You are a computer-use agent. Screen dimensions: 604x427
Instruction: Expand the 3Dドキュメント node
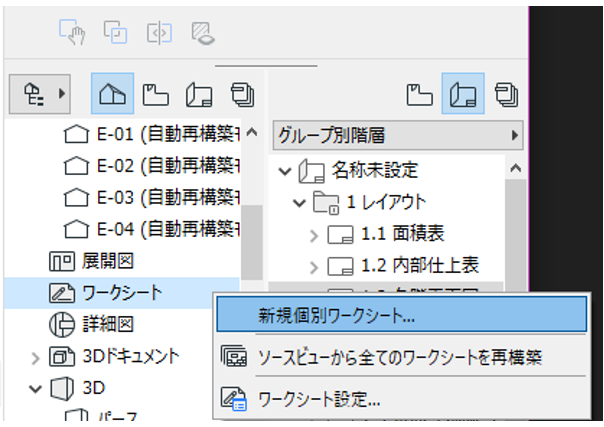coord(35,358)
